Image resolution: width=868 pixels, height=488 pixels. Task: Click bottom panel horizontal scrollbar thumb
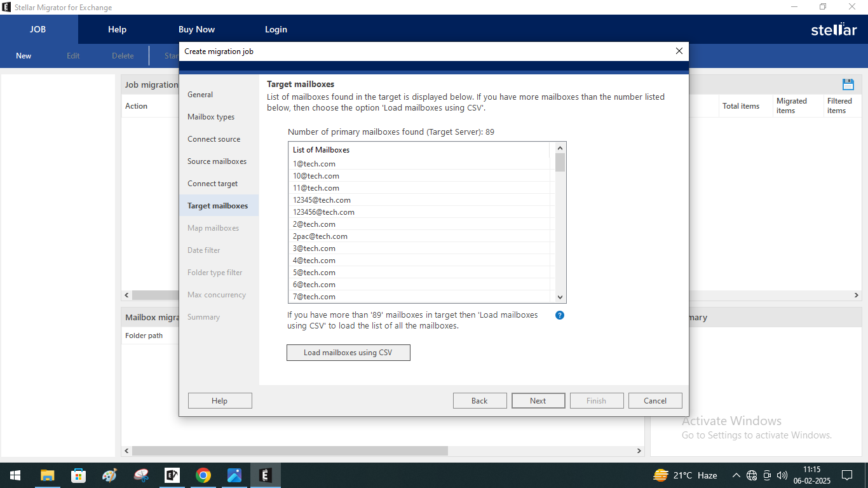tap(290, 451)
